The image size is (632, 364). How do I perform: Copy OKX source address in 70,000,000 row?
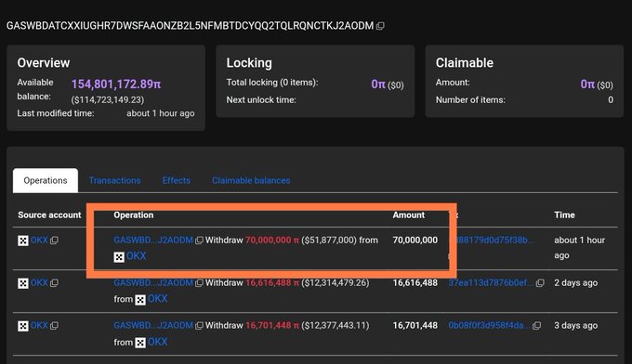coord(55,240)
